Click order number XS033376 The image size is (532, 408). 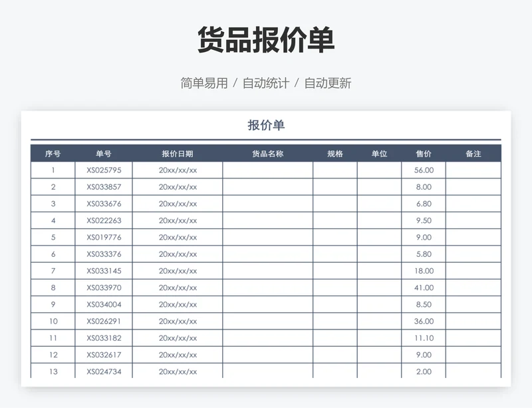[104, 254]
